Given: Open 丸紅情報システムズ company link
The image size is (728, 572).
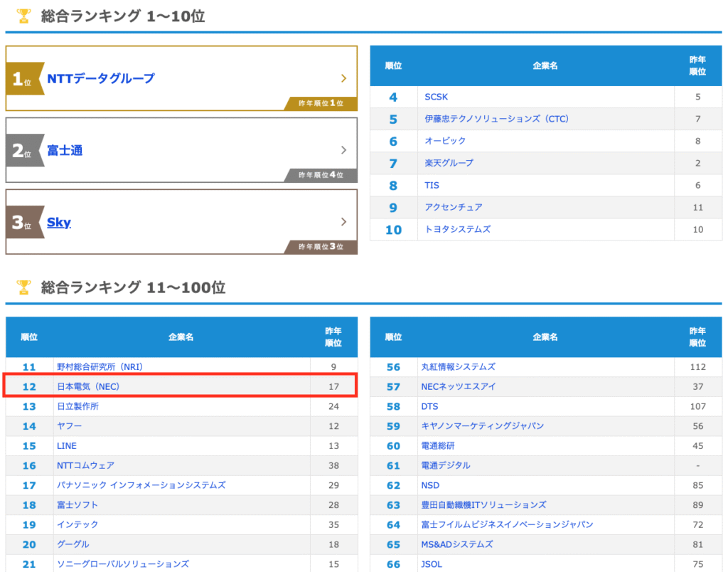Looking at the screenshot, I should [x=459, y=367].
